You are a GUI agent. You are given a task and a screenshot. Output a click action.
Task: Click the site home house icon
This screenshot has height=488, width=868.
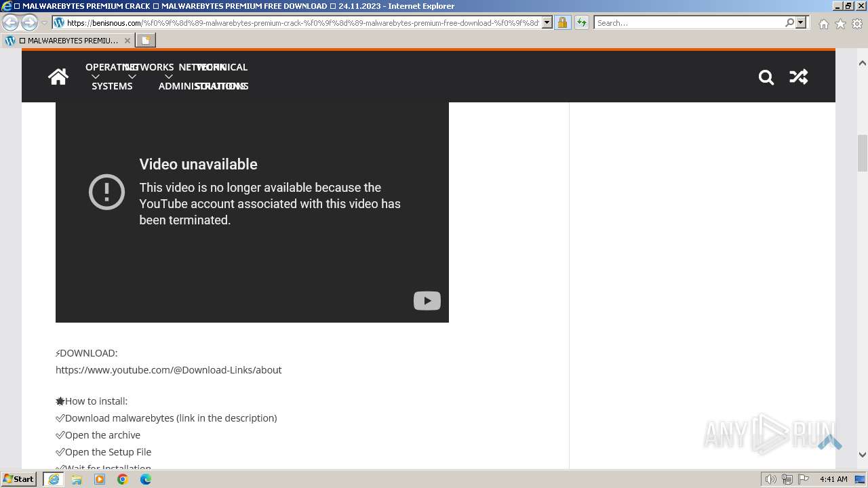[58, 77]
